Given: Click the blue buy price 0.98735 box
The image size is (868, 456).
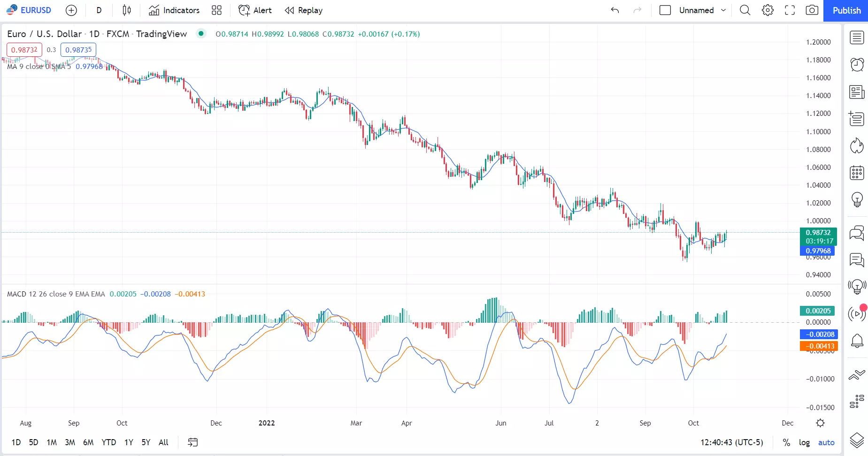Looking at the screenshot, I should [x=78, y=50].
